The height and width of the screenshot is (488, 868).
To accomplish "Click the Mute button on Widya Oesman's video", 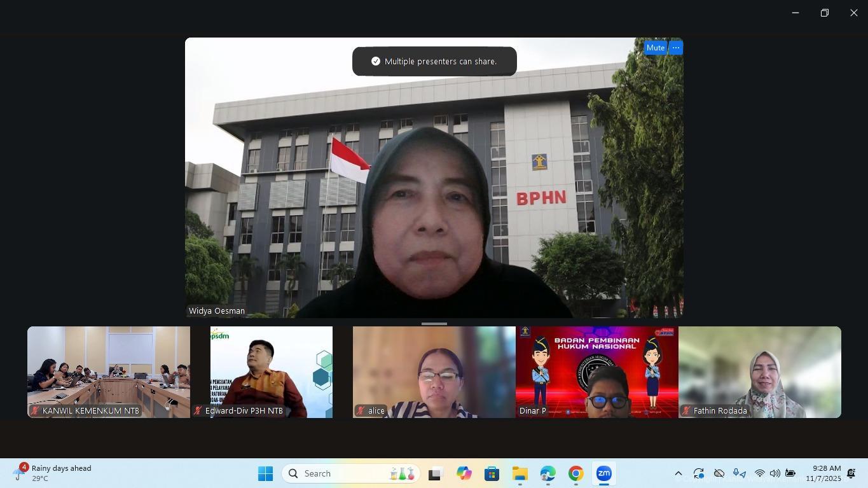I will (655, 48).
